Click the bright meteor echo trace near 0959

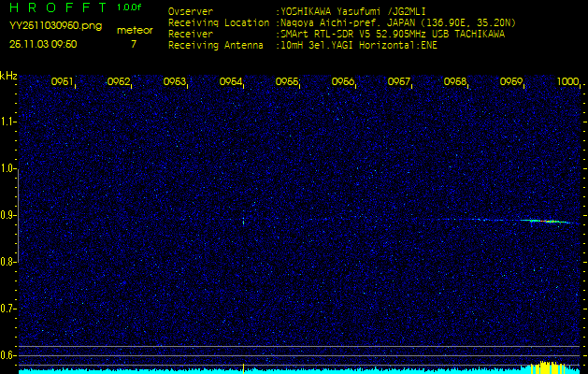pos(544,222)
